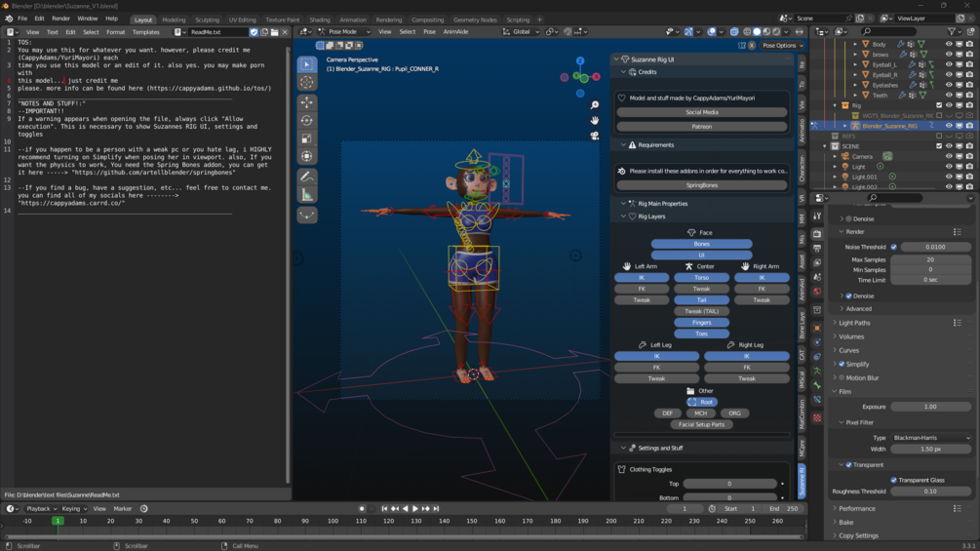Click the Patreon button
980x551 pixels.
[x=701, y=126]
